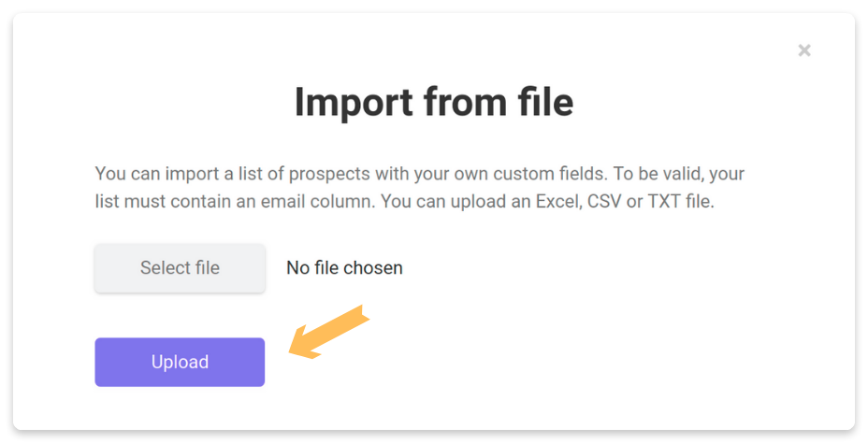Click the word "prospects" in the description
The width and height of the screenshot is (868, 443).
point(329,174)
